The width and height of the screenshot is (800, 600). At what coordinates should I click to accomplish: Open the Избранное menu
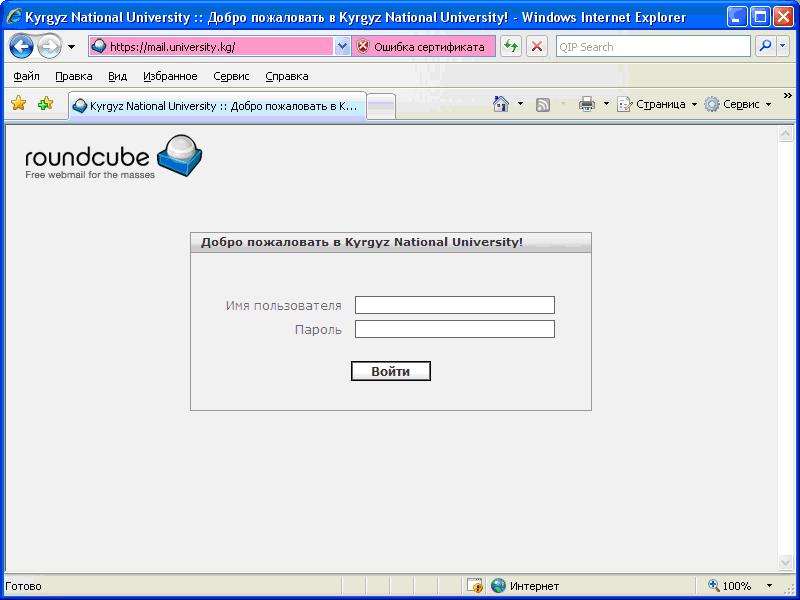pos(170,76)
